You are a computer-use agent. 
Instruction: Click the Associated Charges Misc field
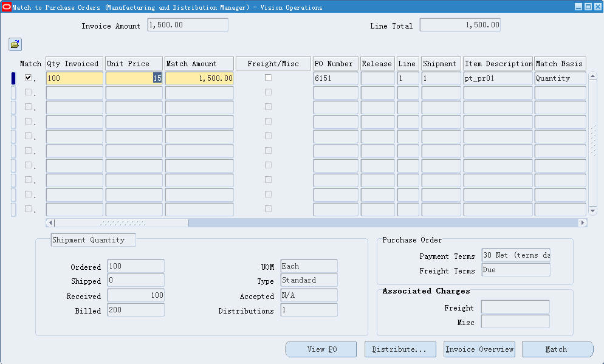click(515, 321)
